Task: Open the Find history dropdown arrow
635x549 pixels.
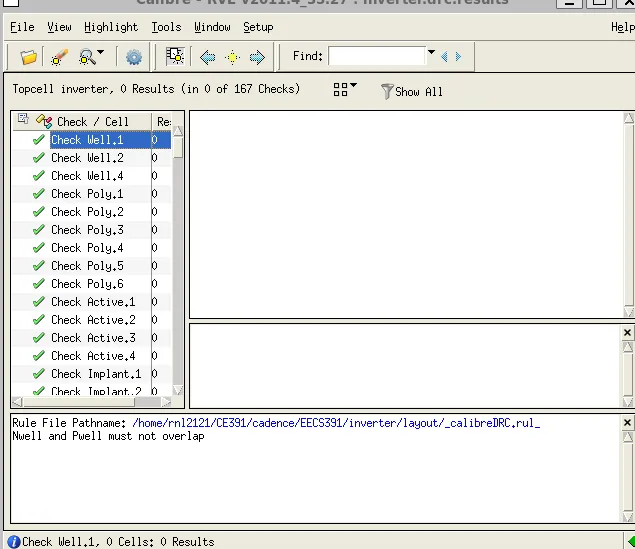Action: (x=431, y=52)
